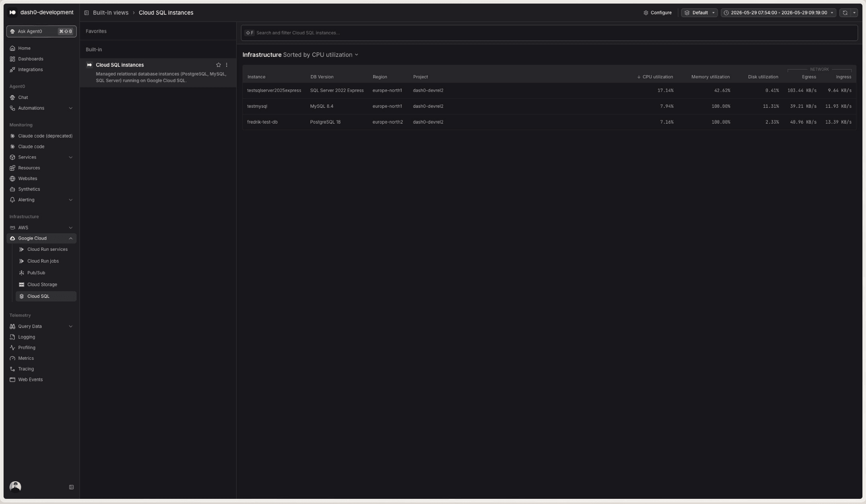The image size is (866, 504).
Task: Collapse sidebar using bottom panel icon
Action: click(x=72, y=487)
